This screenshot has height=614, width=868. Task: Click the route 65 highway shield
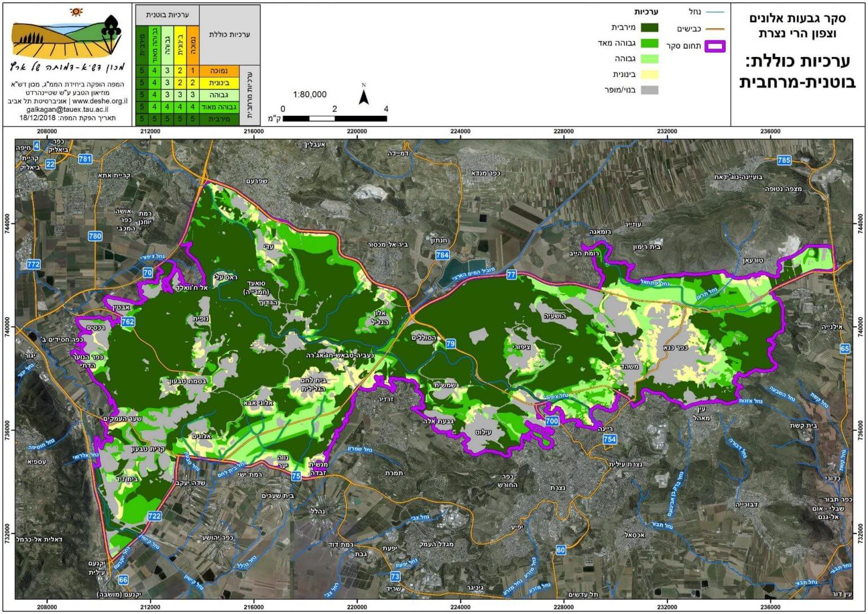click(845, 349)
